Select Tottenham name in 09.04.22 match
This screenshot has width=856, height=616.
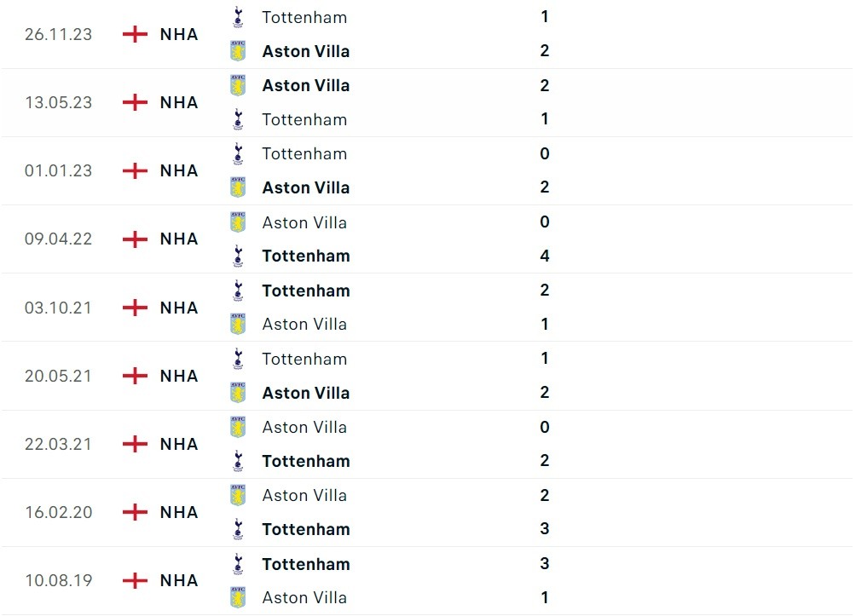[306, 256]
